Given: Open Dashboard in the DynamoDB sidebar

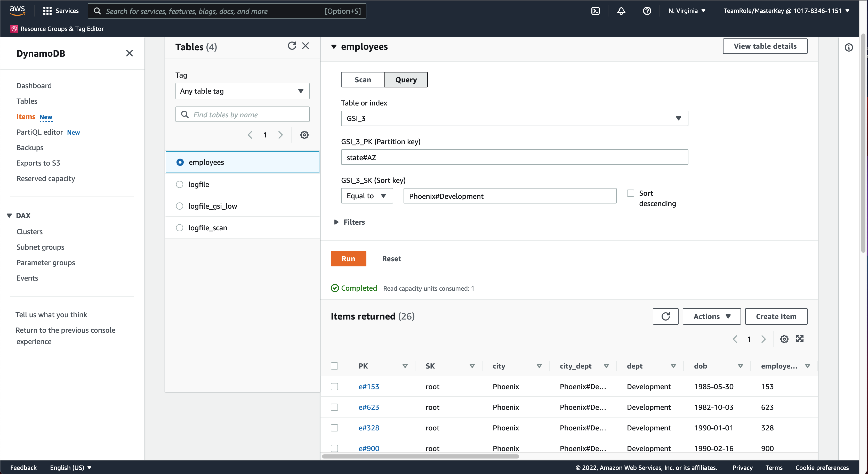Looking at the screenshot, I should [34, 86].
